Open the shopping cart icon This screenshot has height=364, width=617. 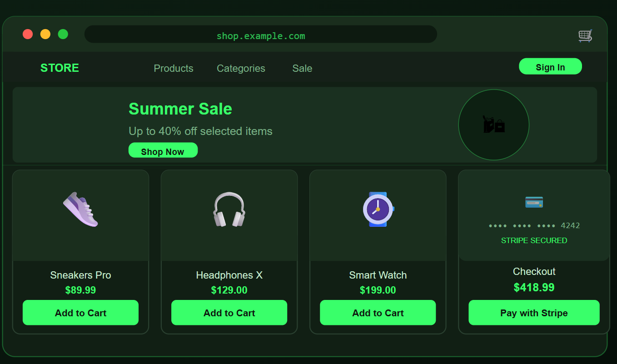pos(585,35)
